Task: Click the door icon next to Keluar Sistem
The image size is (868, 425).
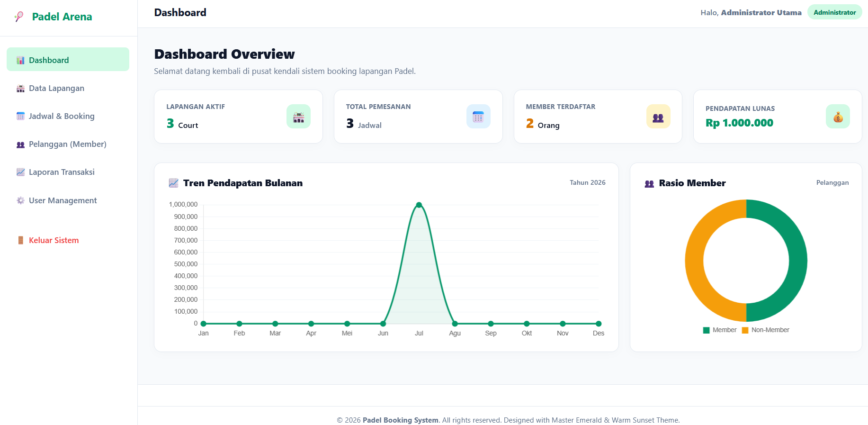Action: (x=20, y=240)
